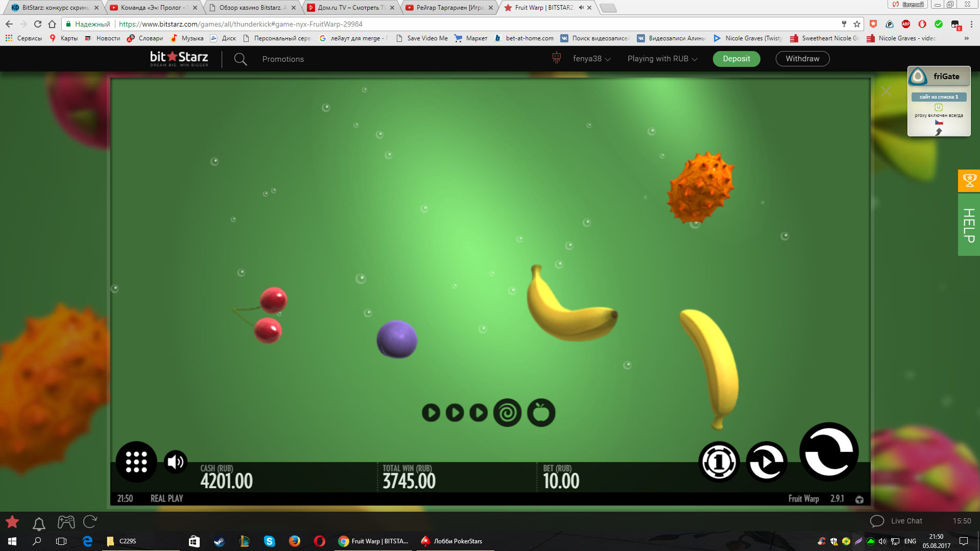Open the notifications bell in bottom bar
Screen dimensions: 980x551
[39, 523]
